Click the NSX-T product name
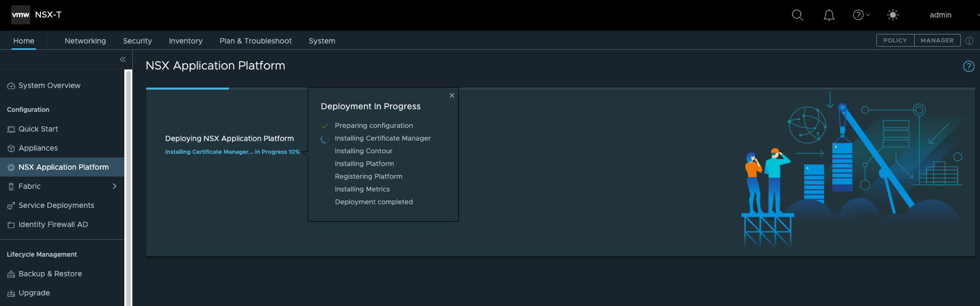 point(48,15)
